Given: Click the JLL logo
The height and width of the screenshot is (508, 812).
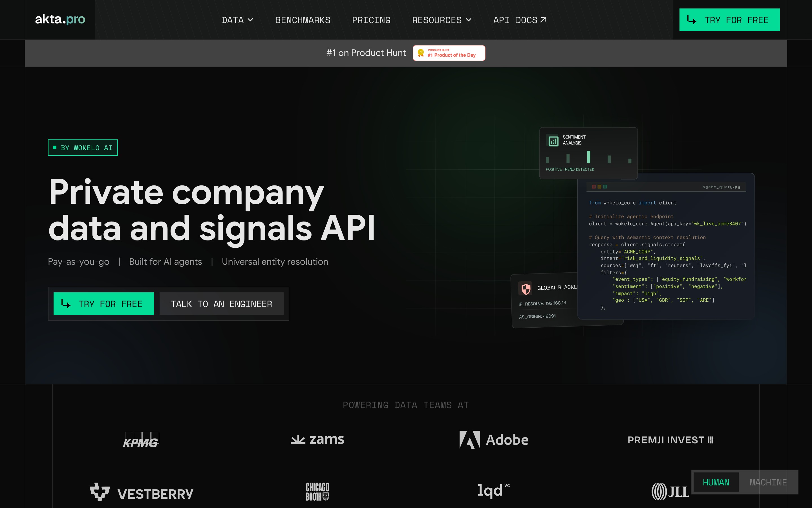Looking at the screenshot, I should 670,492.
